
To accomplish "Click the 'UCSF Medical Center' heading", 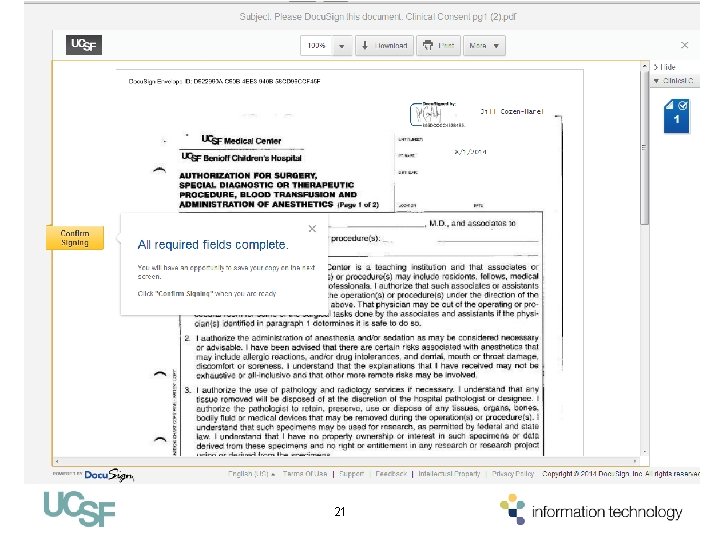I will pyautogui.click(x=241, y=140).
